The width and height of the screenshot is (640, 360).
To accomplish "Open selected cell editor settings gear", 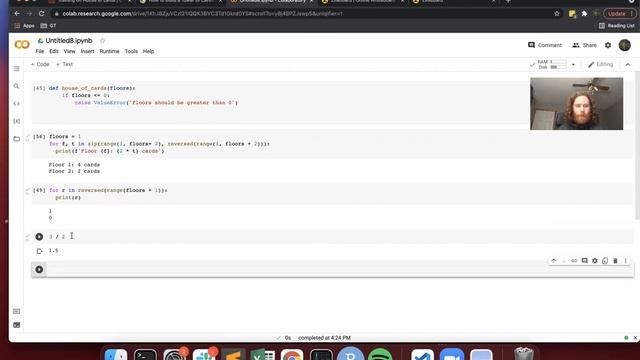I will pyautogui.click(x=595, y=261).
